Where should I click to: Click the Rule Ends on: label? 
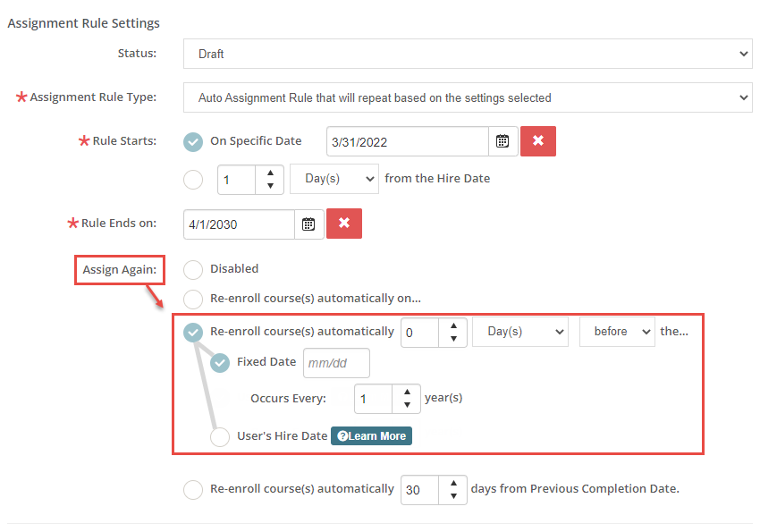coord(119,223)
